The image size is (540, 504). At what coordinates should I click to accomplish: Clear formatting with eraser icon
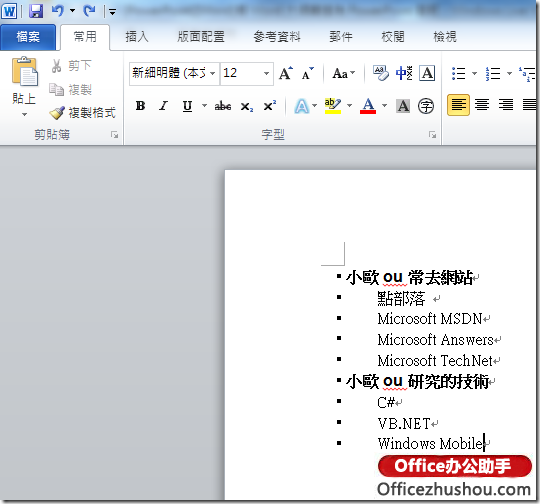(381, 73)
